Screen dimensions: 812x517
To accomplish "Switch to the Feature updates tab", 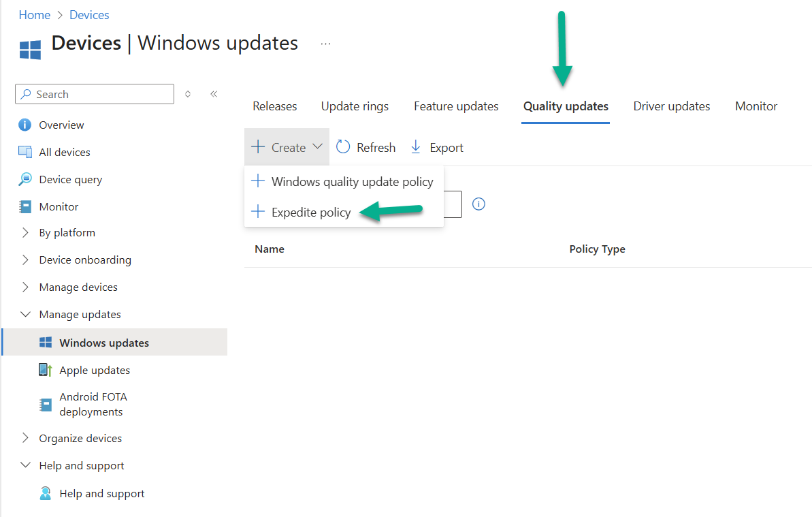I will (456, 106).
